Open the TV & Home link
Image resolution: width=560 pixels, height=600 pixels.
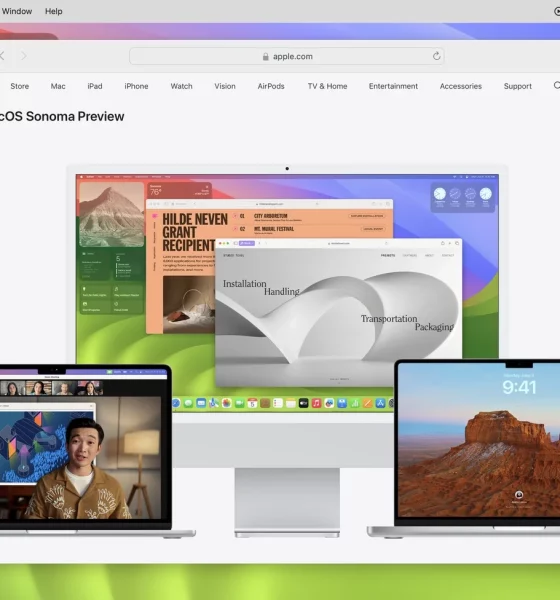327,86
